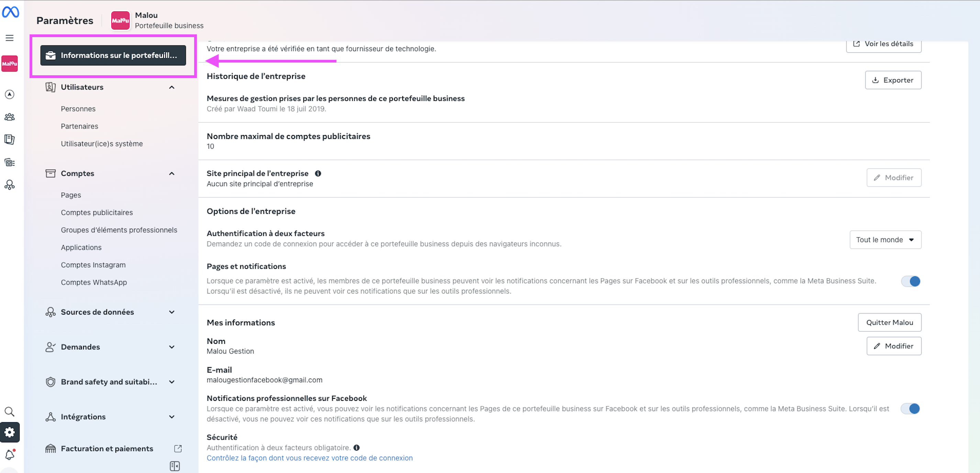Click the Meta logo icon
This screenshot has width=980, height=473.
pyautogui.click(x=10, y=12)
